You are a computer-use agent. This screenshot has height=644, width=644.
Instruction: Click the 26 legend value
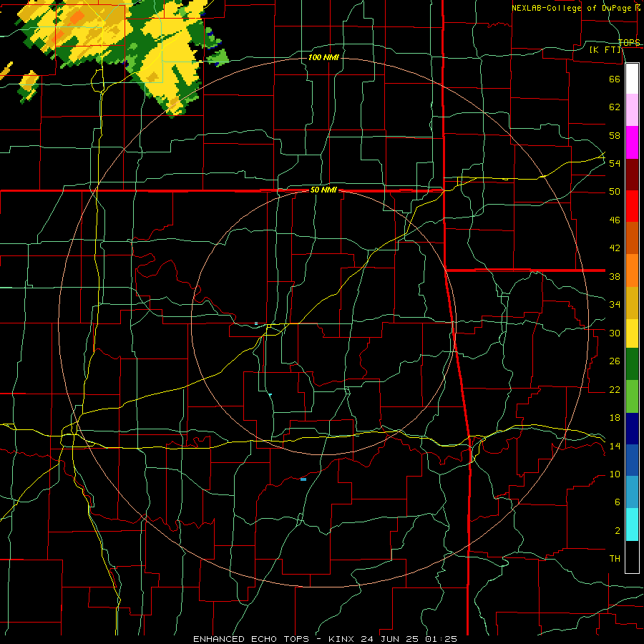(x=615, y=361)
